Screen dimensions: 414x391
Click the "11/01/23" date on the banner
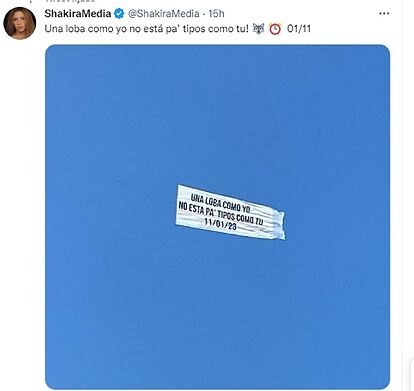(x=221, y=223)
